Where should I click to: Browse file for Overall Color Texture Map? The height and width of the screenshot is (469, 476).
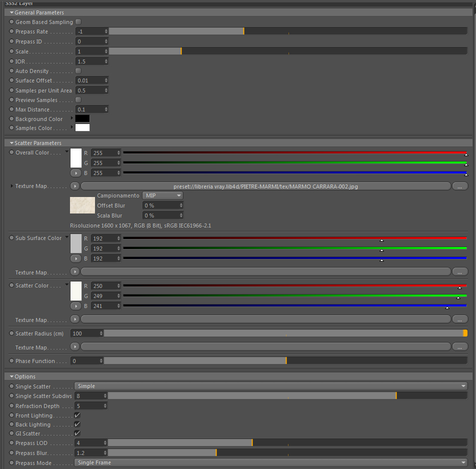[x=460, y=186]
